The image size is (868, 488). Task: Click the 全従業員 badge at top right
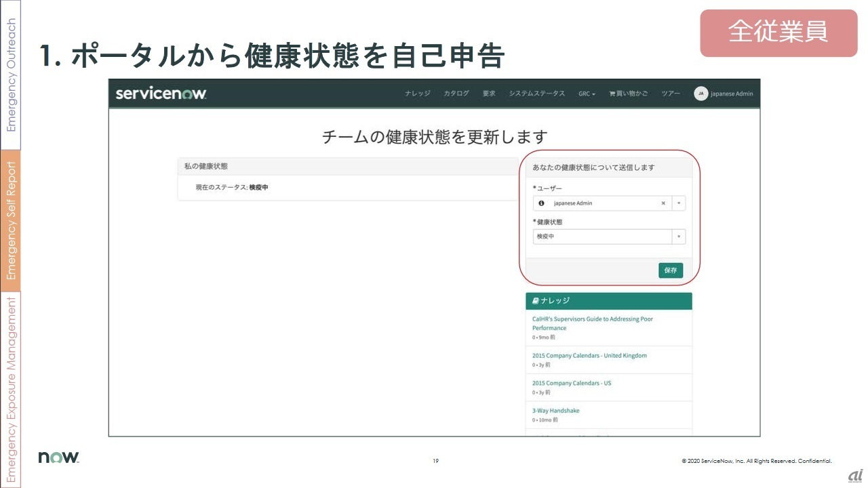[x=778, y=32]
